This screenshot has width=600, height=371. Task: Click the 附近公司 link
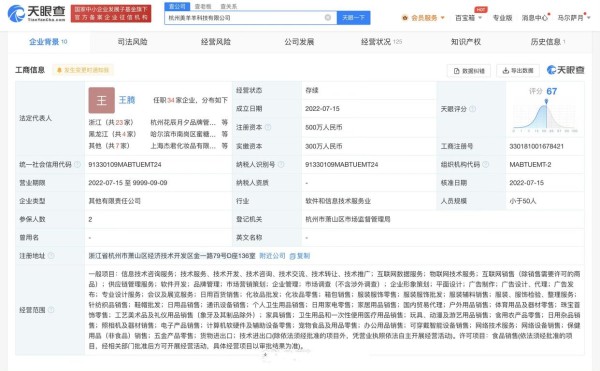(x=272, y=255)
